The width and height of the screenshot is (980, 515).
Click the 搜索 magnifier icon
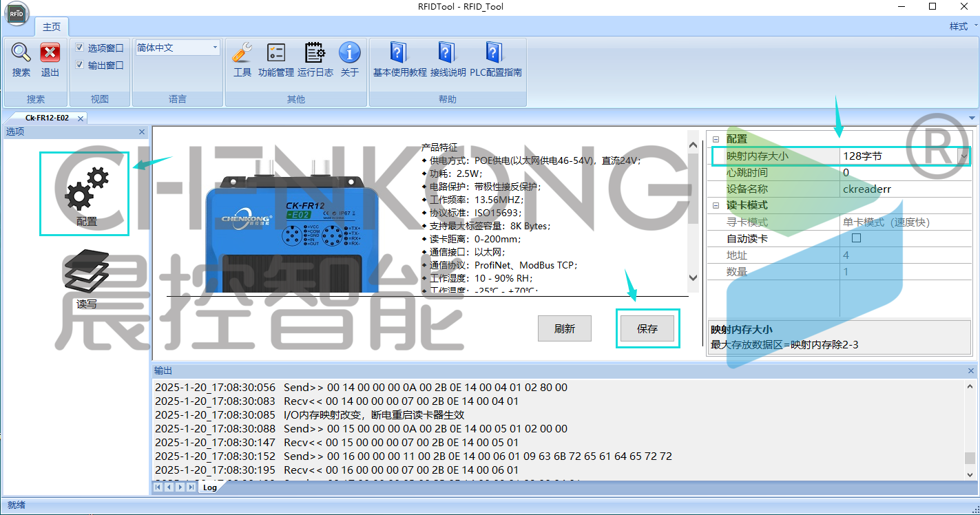point(21,54)
